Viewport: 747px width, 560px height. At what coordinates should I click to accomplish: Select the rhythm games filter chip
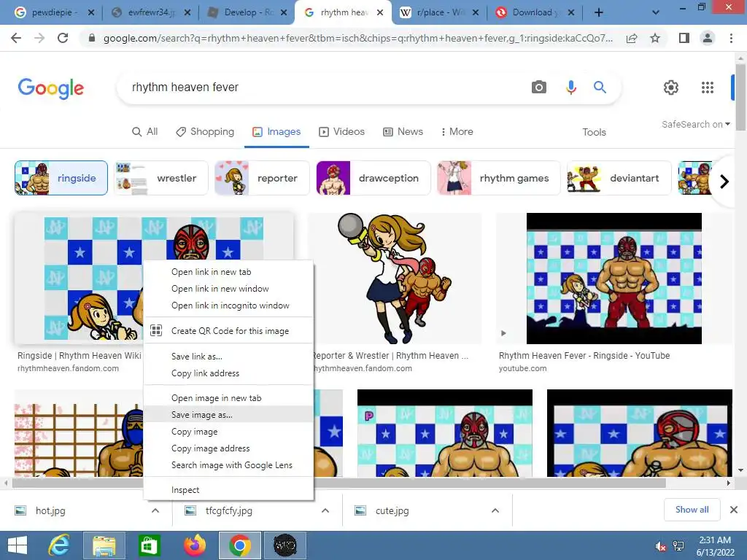coord(498,178)
